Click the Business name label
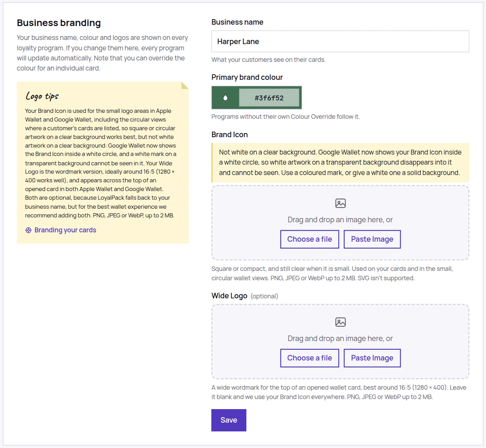This screenshot has width=486, height=448. [237, 22]
